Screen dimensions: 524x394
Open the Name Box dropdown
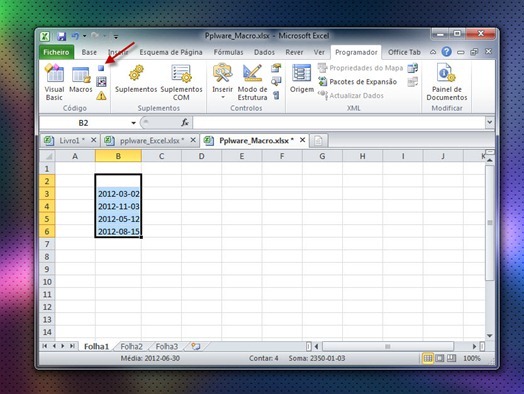click(134, 123)
